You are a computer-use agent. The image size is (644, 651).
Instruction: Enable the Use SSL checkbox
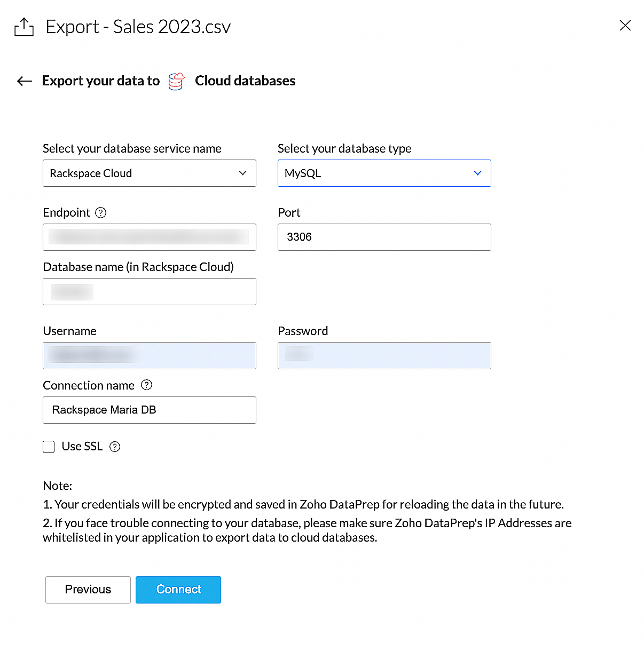click(49, 447)
